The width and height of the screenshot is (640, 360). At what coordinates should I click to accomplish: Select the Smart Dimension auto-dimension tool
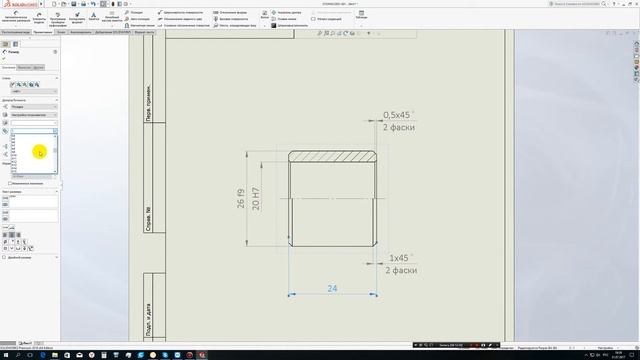[x=16, y=17]
